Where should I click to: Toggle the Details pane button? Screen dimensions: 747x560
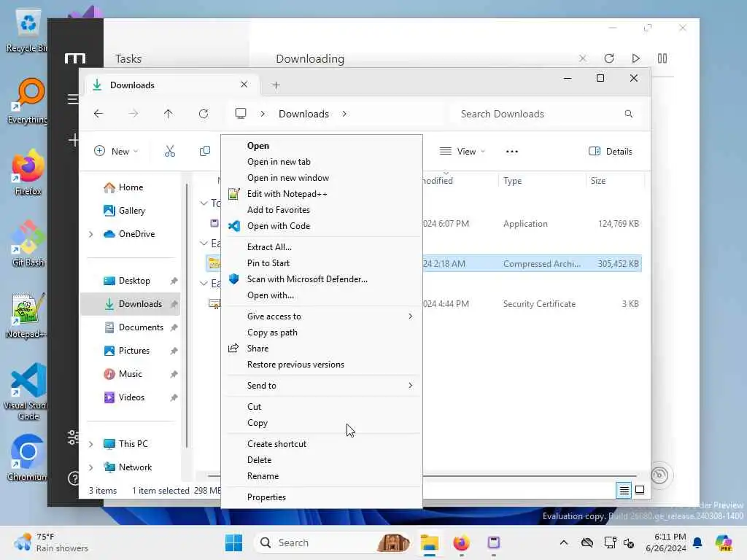[x=611, y=152]
